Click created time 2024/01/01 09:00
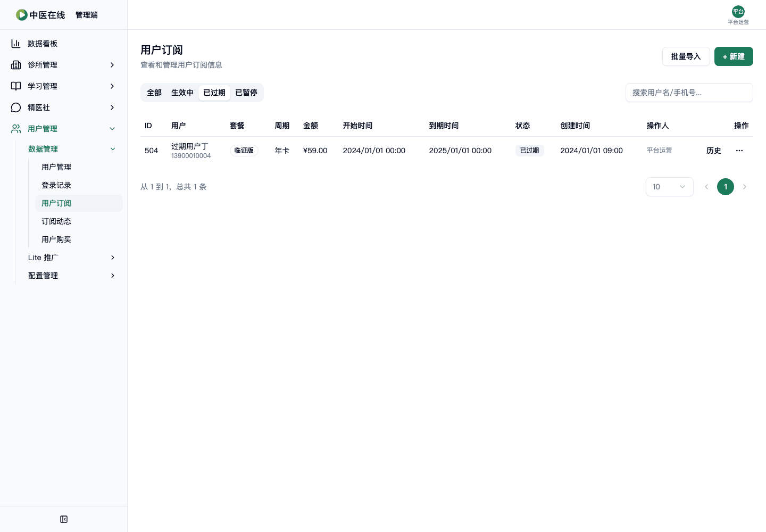766x532 pixels. tap(592, 151)
